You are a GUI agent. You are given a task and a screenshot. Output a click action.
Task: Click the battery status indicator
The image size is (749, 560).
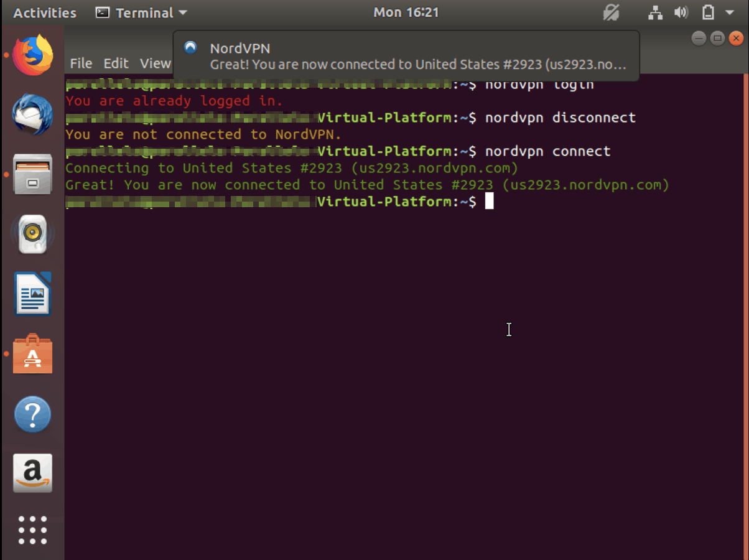[x=709, y=12]
